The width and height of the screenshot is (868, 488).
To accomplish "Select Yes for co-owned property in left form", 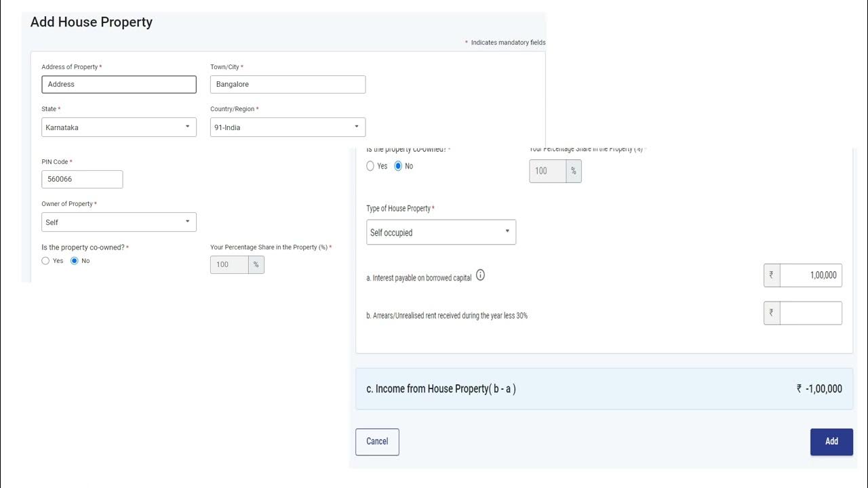I will (45, 261).
